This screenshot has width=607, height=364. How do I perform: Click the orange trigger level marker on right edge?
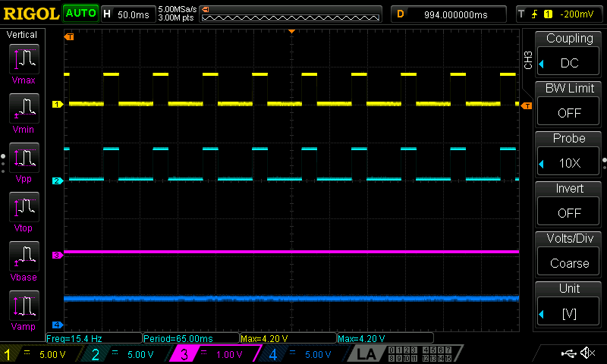pyautogui.click(x=527, y=105)
